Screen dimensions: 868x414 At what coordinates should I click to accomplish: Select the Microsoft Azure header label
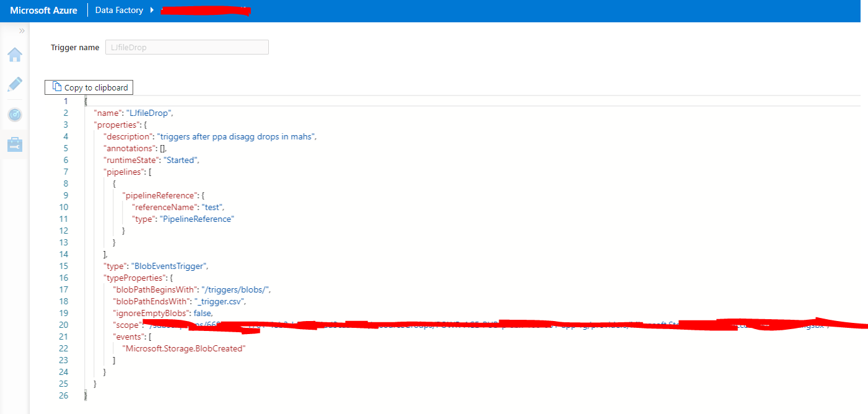[43, 10]
